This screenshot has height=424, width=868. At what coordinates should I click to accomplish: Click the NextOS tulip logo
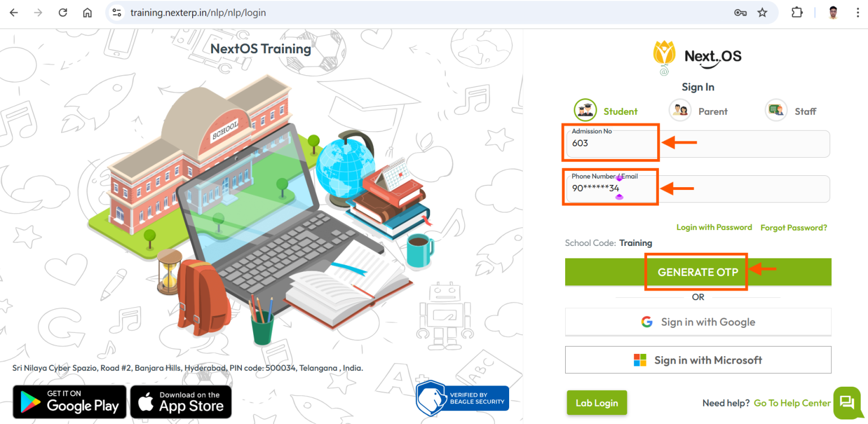pyautogui.click(x=663, y=55)
